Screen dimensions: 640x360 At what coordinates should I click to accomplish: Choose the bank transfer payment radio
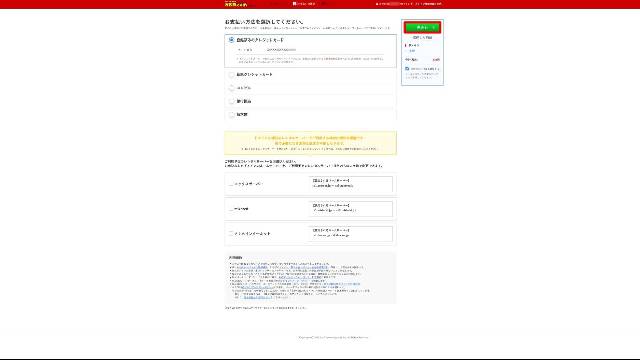(231, 101)
